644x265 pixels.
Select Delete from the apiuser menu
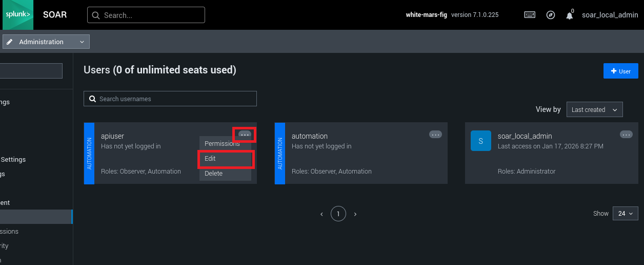(x=214, y=174)
